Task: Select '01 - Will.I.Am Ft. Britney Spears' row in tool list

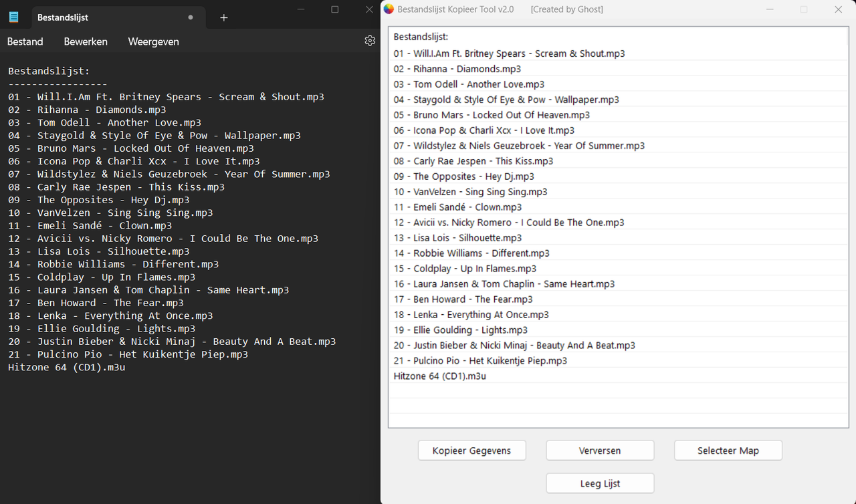Action: tap(619, 53)
